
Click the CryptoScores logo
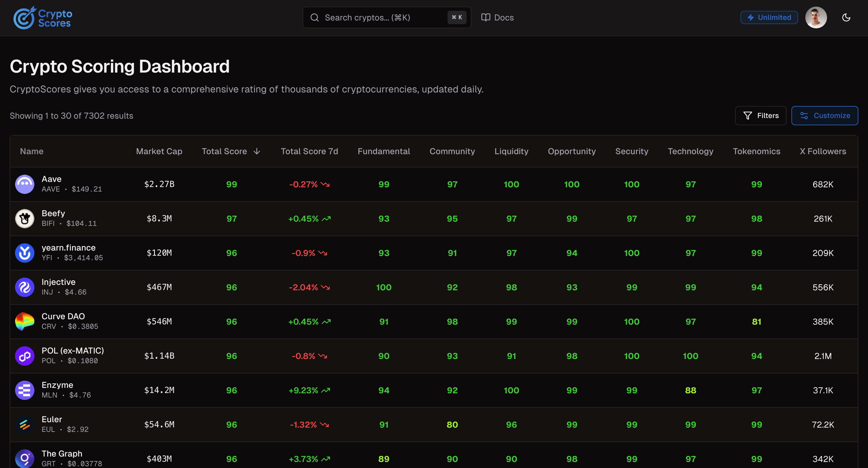(x=42, y=17)
